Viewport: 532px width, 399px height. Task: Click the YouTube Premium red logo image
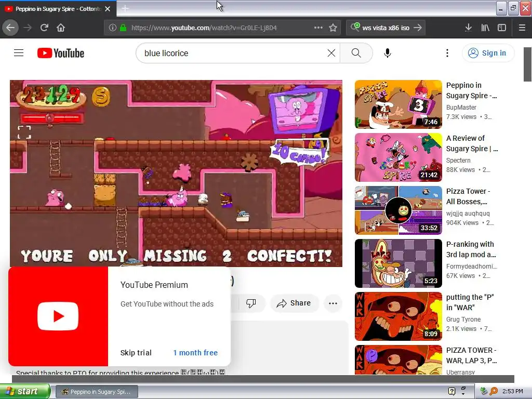pos(58,316)
